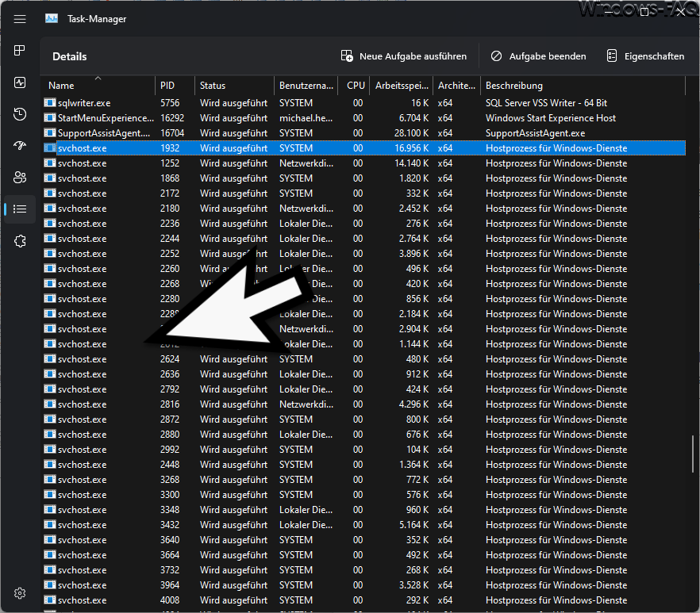700x613 pixels.
Task: Sort by Beschreibung column header
Action: click(x=583, y=85)
